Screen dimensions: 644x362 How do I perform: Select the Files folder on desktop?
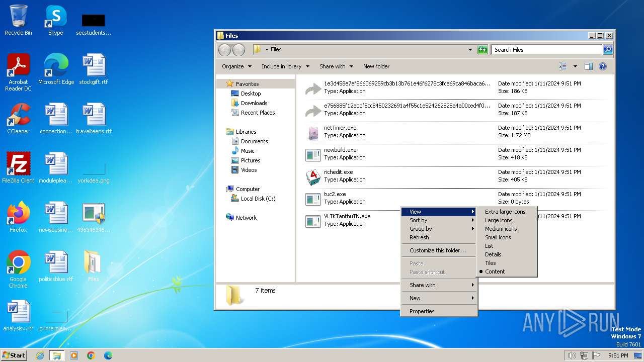coord(94,266)
